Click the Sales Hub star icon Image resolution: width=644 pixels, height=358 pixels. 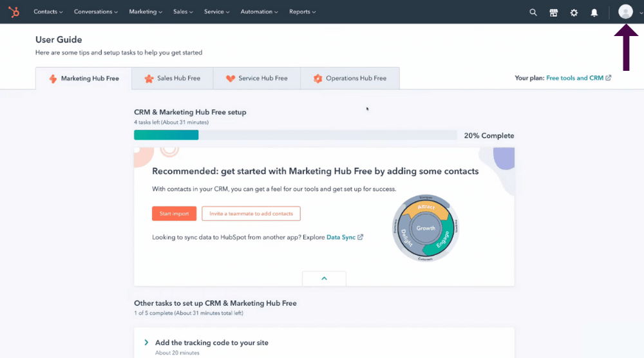(x=149, y=79)
